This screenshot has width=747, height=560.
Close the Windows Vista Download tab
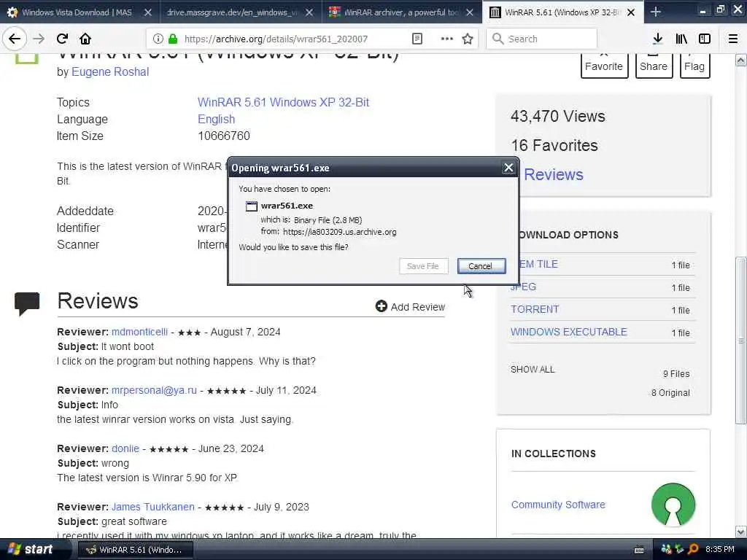(x=148, y=12)
